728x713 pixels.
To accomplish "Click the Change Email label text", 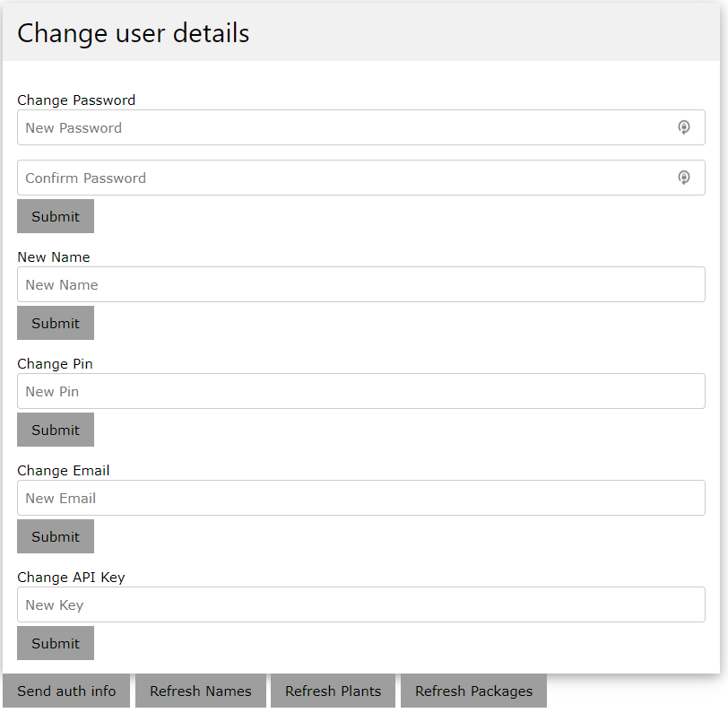I will click(64, 470).
